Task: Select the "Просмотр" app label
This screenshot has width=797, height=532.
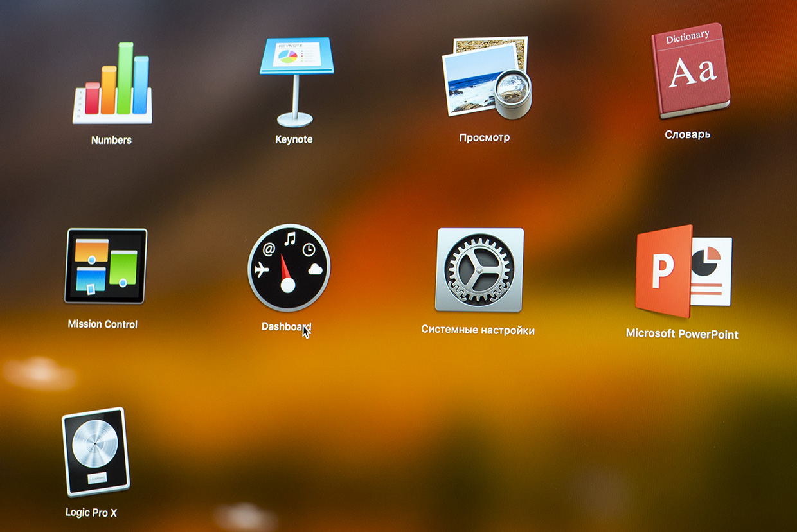Action: [x=485, y=137]
